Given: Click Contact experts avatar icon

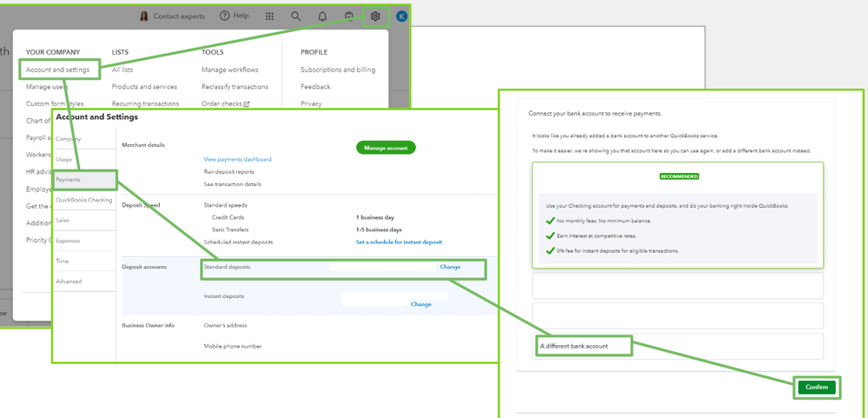Looking at the screenshot, I should [144, 16].
